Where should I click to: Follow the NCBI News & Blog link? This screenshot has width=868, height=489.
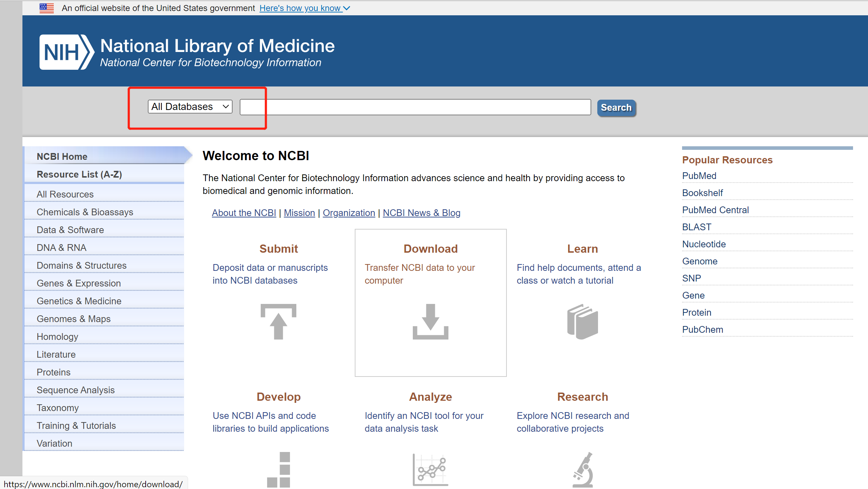click(x=422, y=213)
